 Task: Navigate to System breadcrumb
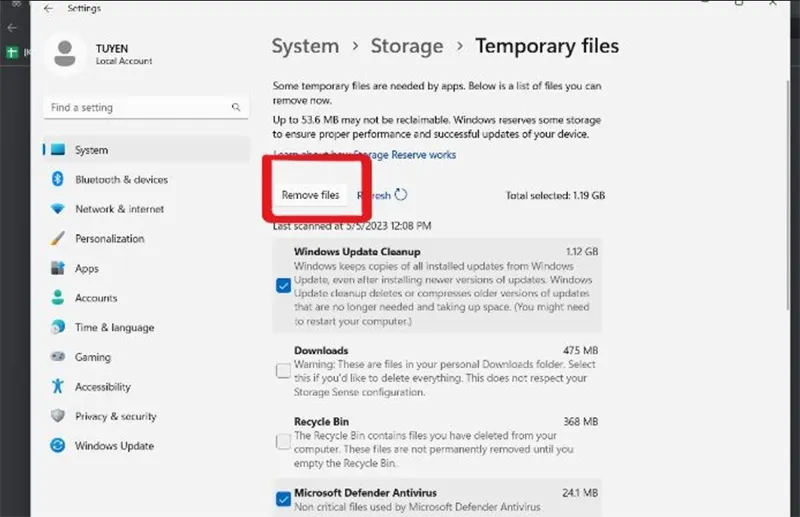[305, 46]
